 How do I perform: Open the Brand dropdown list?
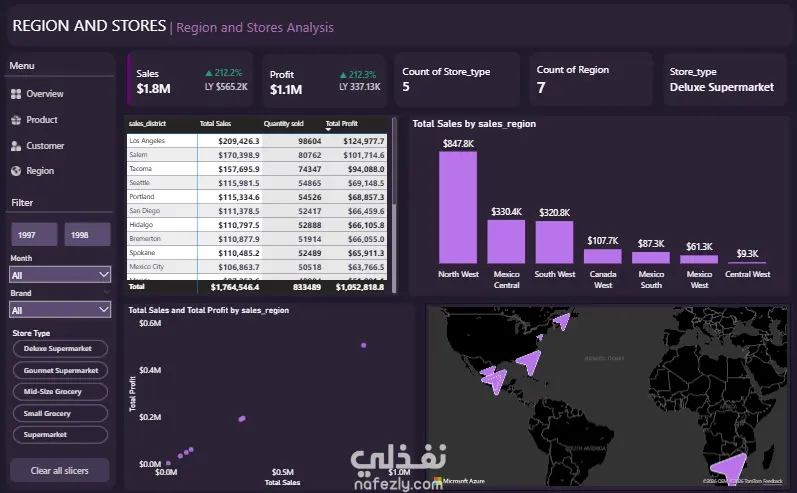[60, 310]
